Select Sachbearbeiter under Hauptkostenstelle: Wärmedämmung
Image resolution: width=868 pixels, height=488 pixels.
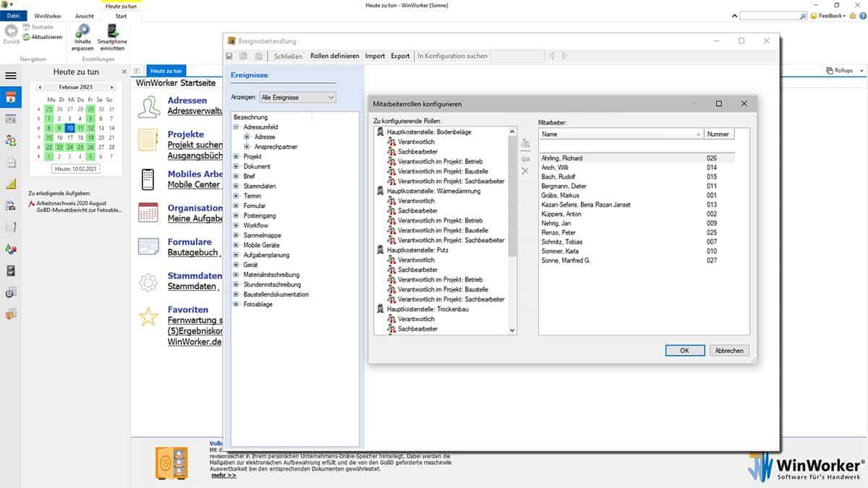(417, 210)
